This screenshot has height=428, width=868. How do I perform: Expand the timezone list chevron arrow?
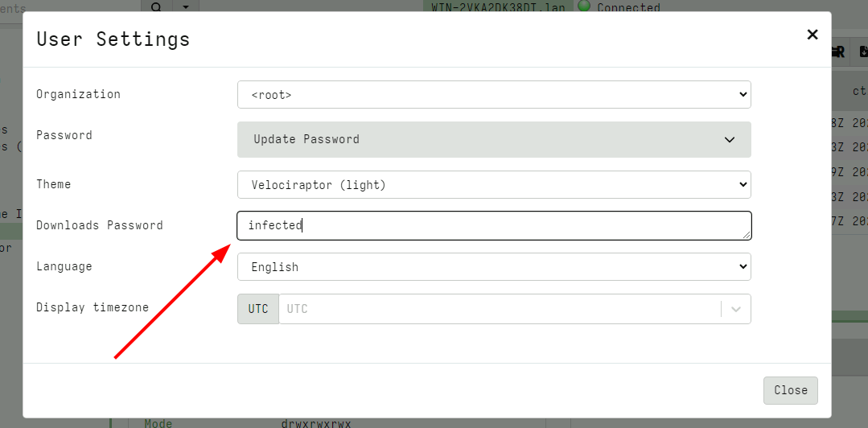[x=735, y=309]
